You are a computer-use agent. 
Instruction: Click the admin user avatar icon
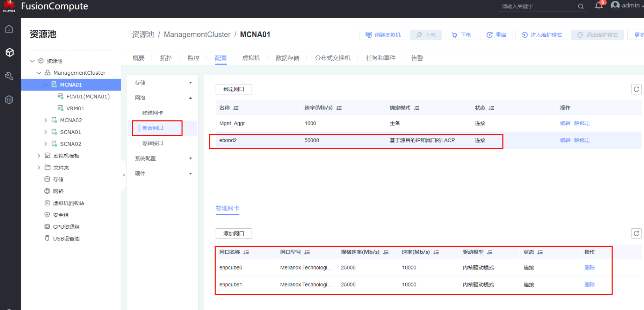tap(615, 6)
